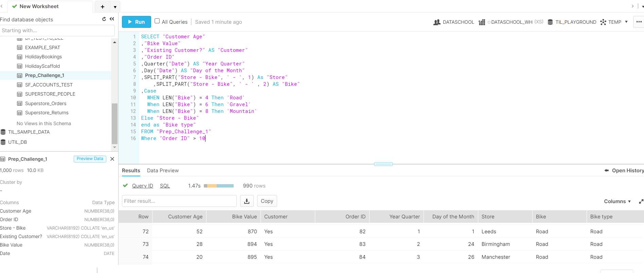
Task: Refresh the database objects list
Action: (x=104, y=19)
